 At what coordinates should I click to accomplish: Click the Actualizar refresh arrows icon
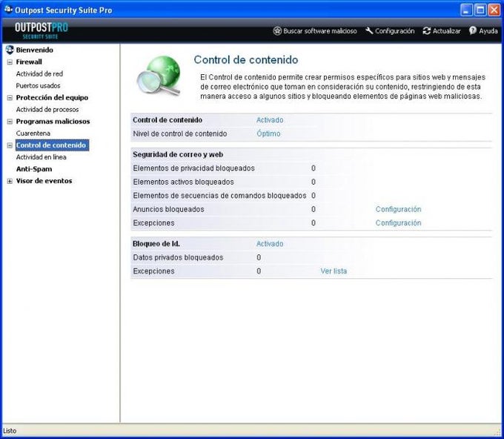426,31
